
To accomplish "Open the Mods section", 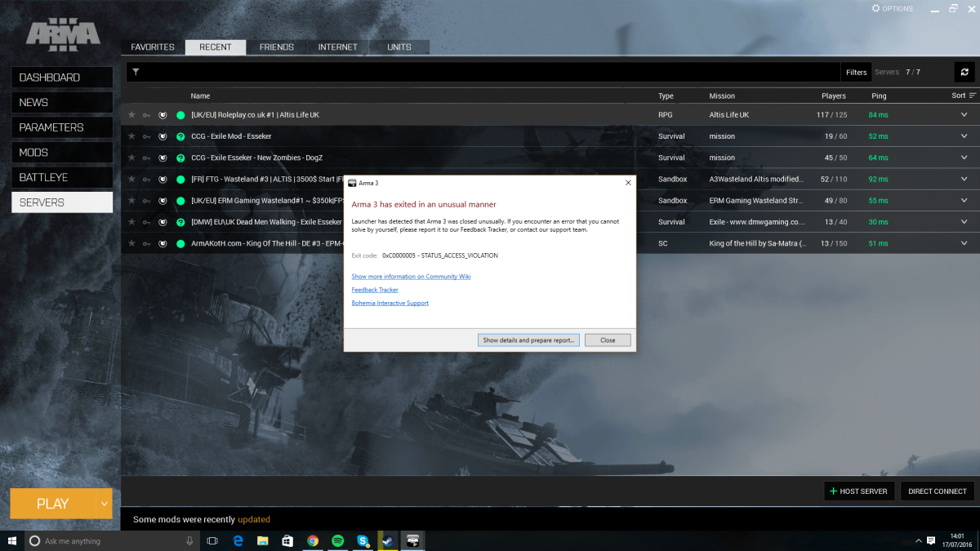I will (62, 153).
